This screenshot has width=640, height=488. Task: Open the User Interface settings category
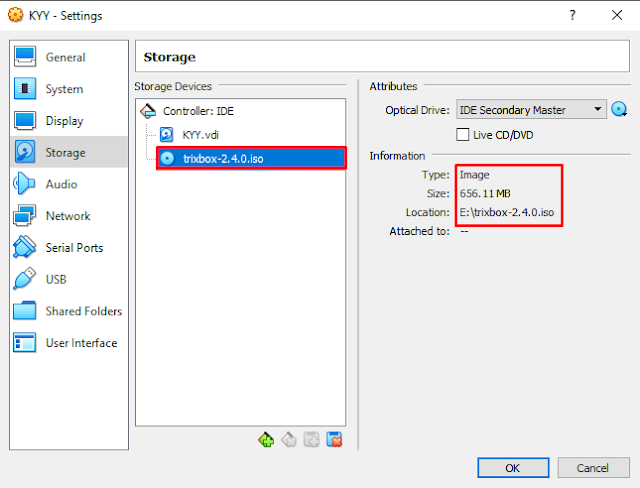coord(69,343)
